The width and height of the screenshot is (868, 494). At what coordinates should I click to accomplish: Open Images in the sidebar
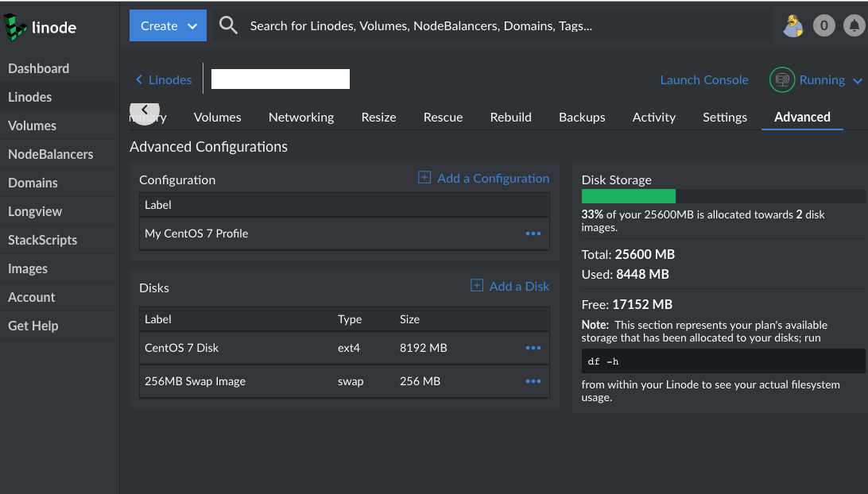(60, 268)
